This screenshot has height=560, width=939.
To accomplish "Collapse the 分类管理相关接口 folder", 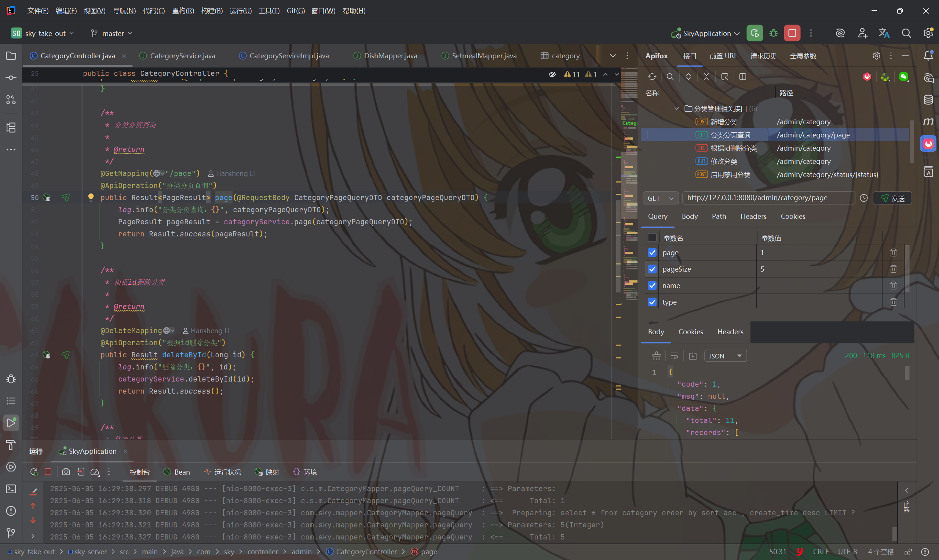I will [x=677, y=109].
